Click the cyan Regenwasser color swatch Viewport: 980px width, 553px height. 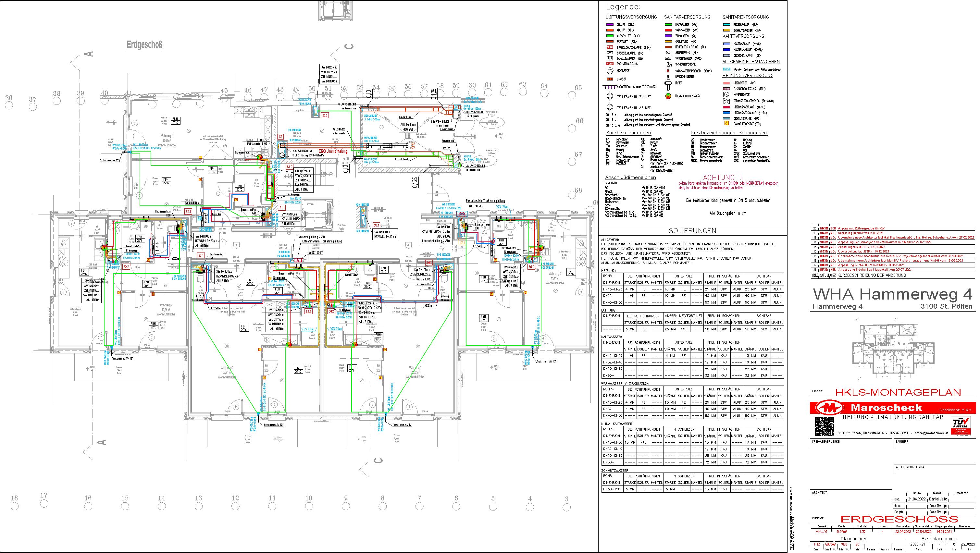click(x=726, y=25)
